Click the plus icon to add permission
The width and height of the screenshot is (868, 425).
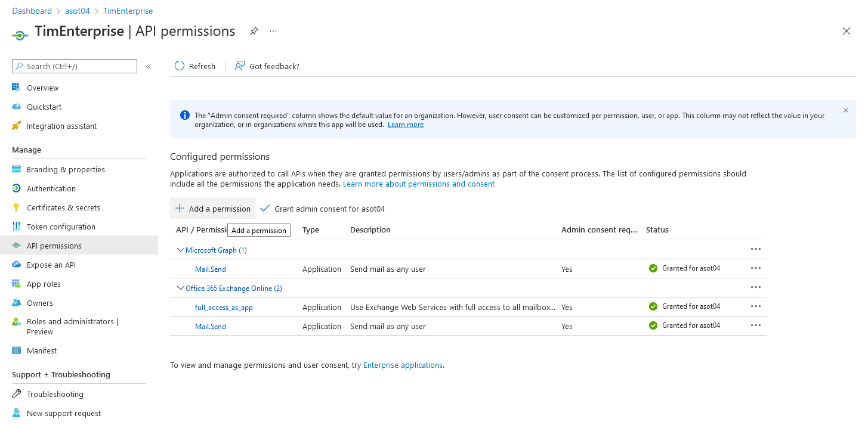tap(180, 209)
